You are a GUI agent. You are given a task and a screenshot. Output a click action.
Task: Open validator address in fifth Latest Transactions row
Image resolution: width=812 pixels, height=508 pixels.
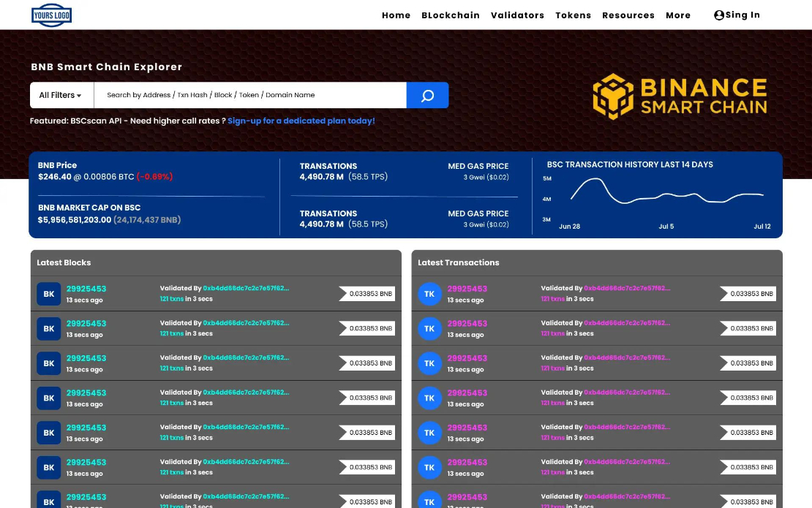(627, 427)
